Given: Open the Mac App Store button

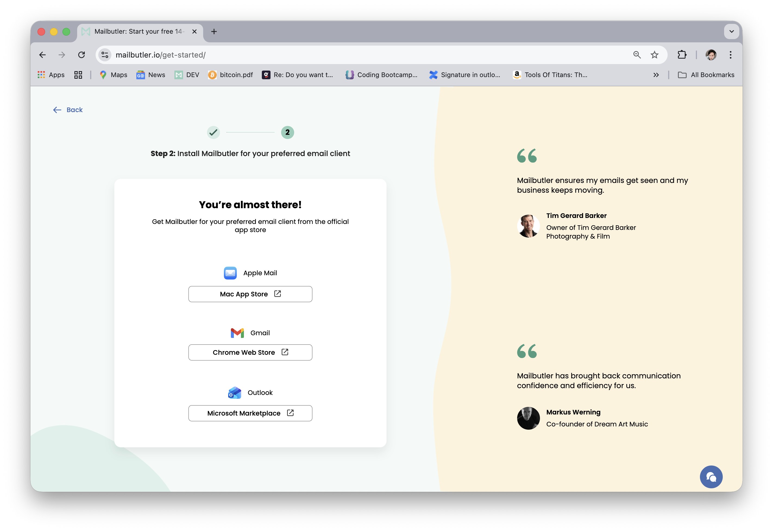Looking at the screenshot, I should 250,294.
